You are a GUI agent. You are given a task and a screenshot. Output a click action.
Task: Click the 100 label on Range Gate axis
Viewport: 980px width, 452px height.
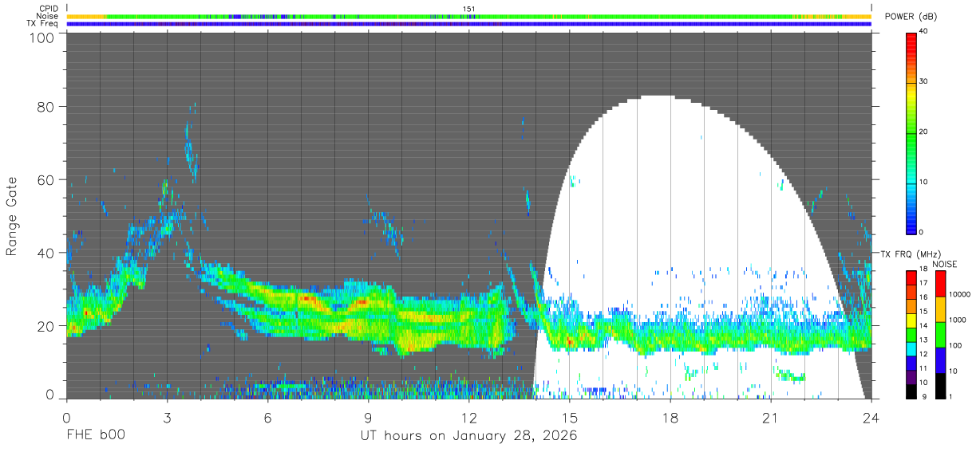pyautogui.click(x=42, y=37)
